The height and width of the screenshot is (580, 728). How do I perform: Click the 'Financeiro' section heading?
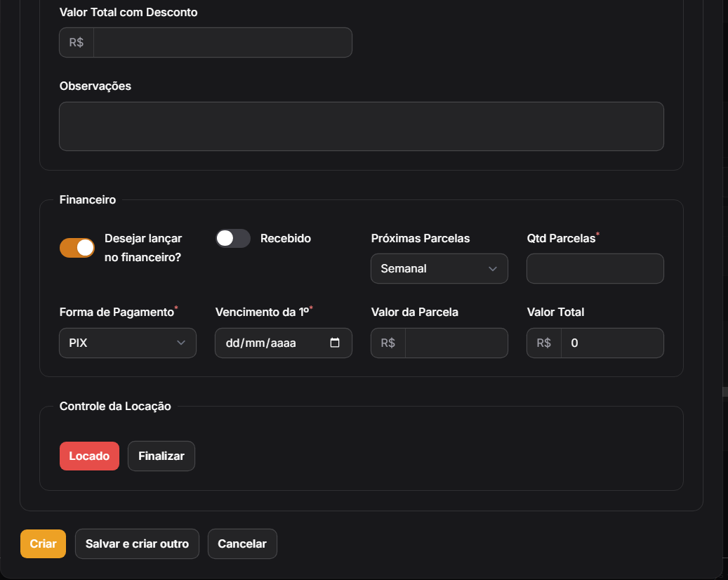[88, 199]
